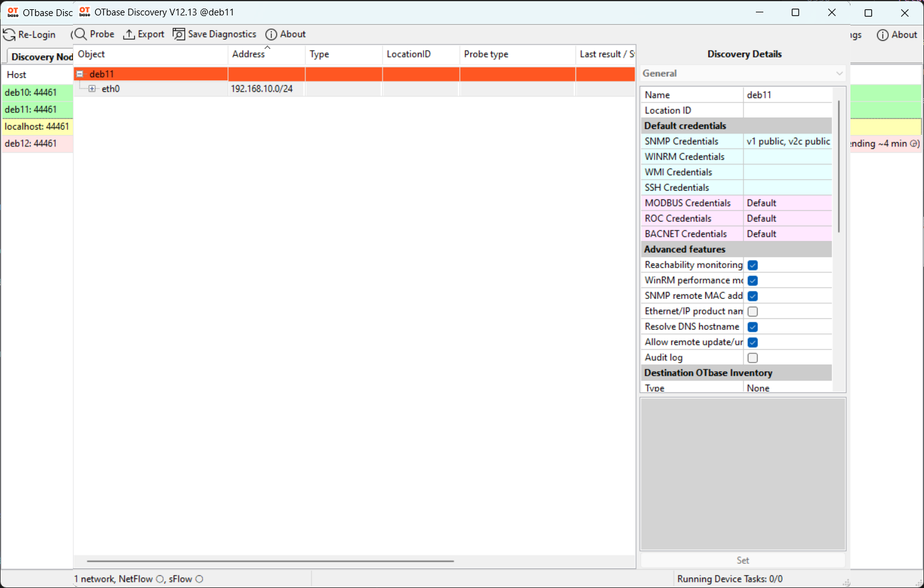Toggle SNMP remote MAC address checkbox

point(753,296)
